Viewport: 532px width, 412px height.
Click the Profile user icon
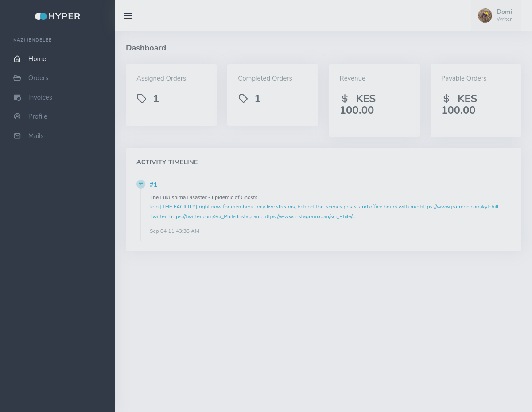click(x=17, y=116)
